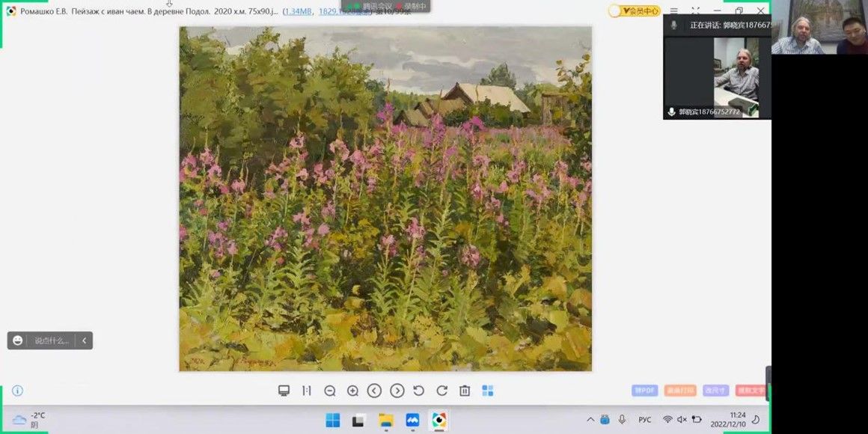Open the thumbnail grid view
Image resolution: width=868 pixels, height=434 pixels.
click(488, 391)
